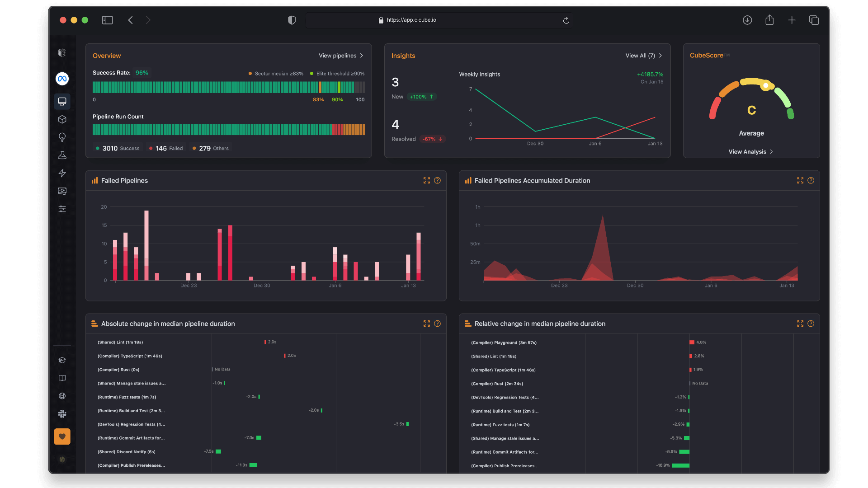Select the lightbulb insights icon in sidebar
The image size is (868, 488).
pyautogui.click(x=62, y=137)
